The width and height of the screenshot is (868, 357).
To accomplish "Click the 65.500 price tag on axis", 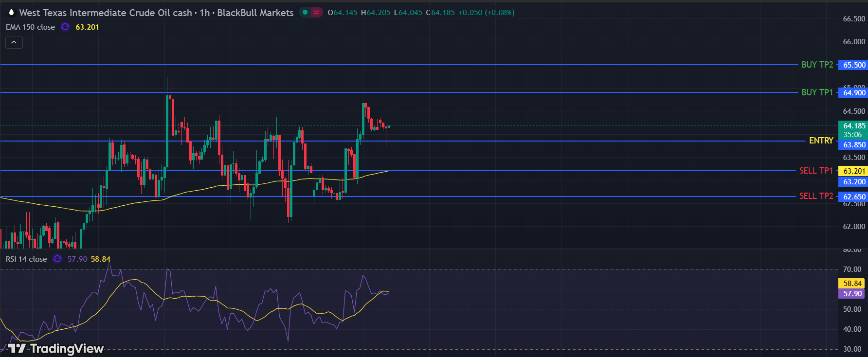I will pos(854,65).
